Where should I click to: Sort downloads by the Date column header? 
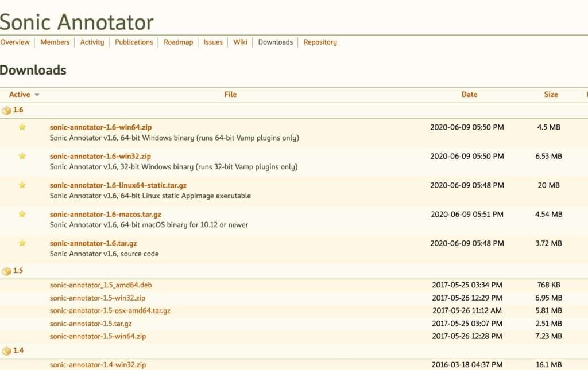(469, 95)
